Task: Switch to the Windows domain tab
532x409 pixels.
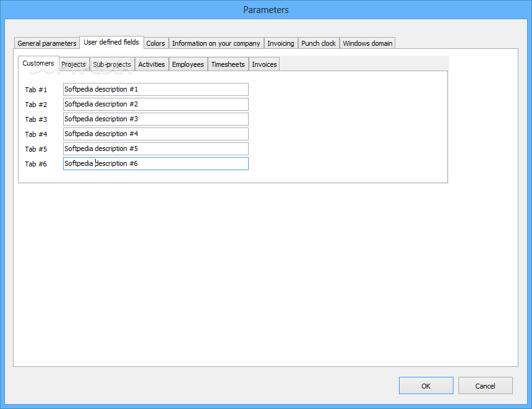Action: click(x=367, y=43)
